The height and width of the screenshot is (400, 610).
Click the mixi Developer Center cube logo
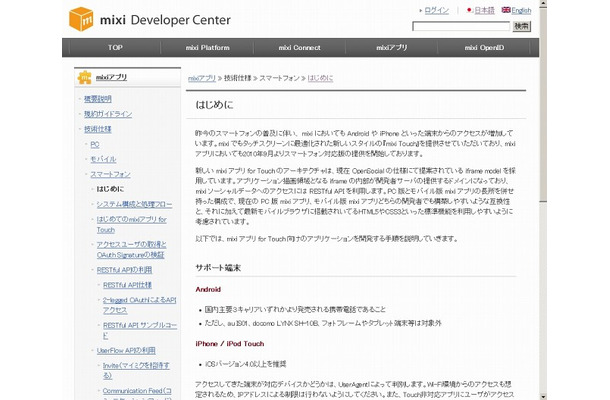(x=81, y=19)
